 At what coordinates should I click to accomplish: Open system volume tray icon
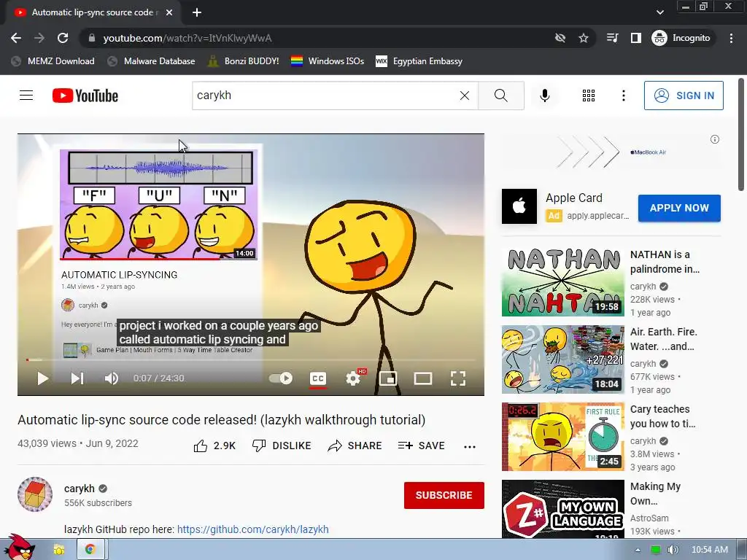(x=673, y=550)
